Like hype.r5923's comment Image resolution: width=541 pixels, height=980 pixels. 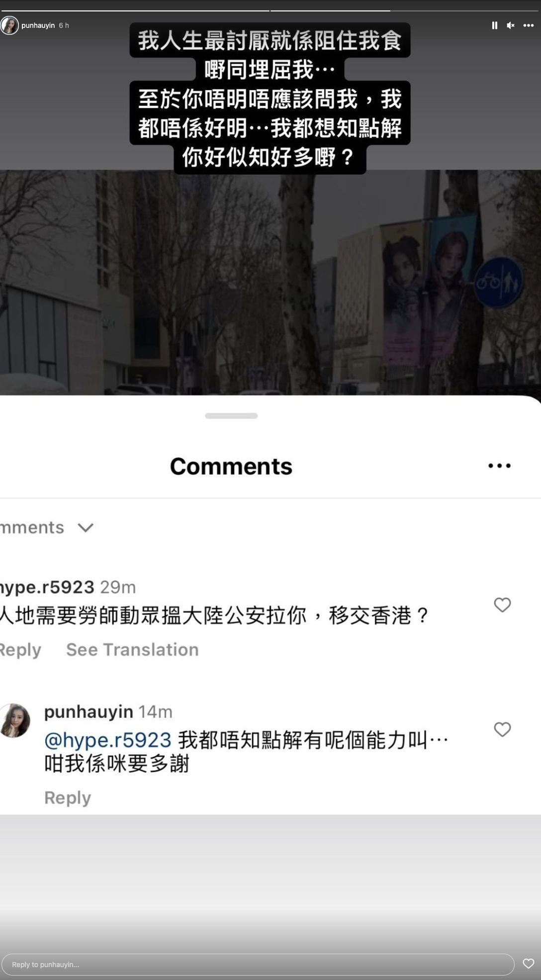pyautogui.click(x=502, y=604)
